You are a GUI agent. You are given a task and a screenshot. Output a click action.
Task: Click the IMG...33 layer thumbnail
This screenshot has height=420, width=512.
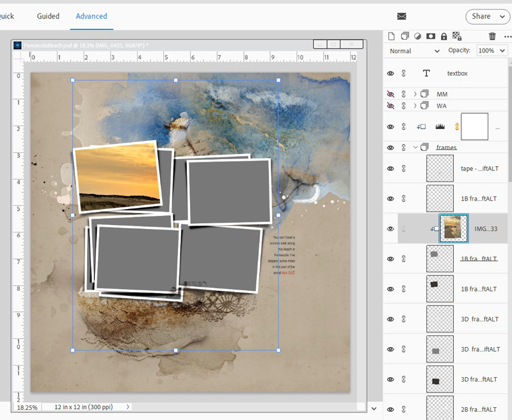454,229
